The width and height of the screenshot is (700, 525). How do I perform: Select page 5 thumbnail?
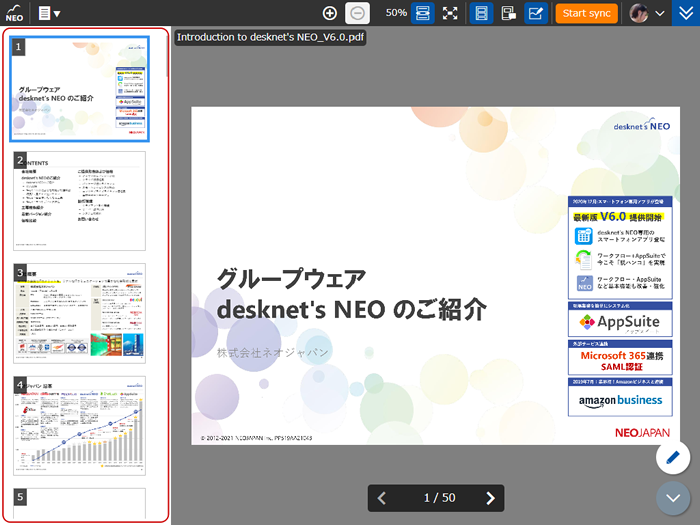tap(79, 503)
